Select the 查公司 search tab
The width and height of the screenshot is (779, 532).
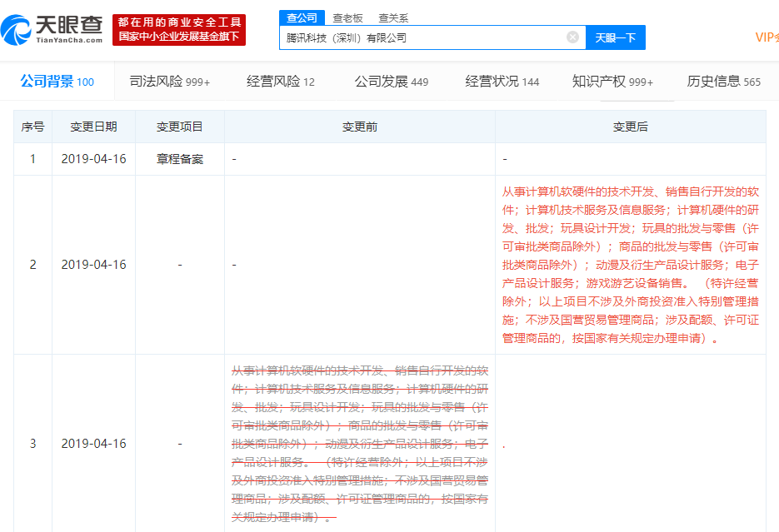tap(302, 17)
